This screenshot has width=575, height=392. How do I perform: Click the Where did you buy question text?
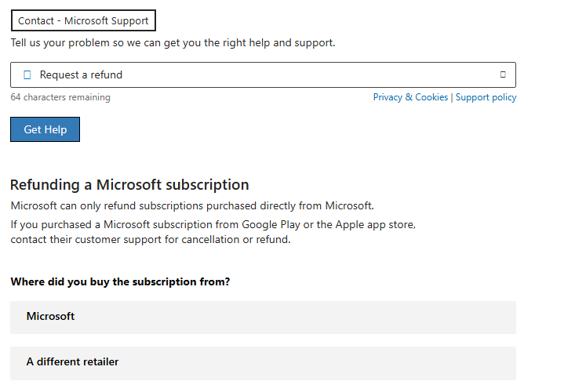pyautogui.click(x=120, y=281)
